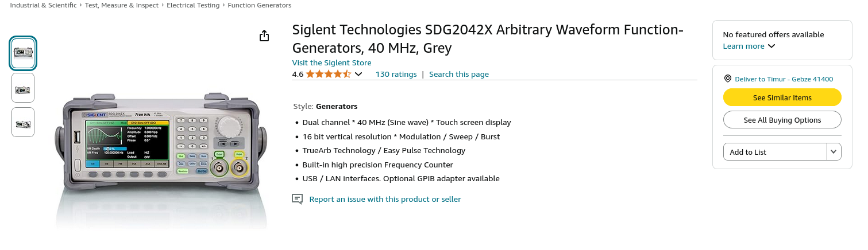Expand the Learn more chevron
Screen dimensions: 868x250
[x=771, y=46]
